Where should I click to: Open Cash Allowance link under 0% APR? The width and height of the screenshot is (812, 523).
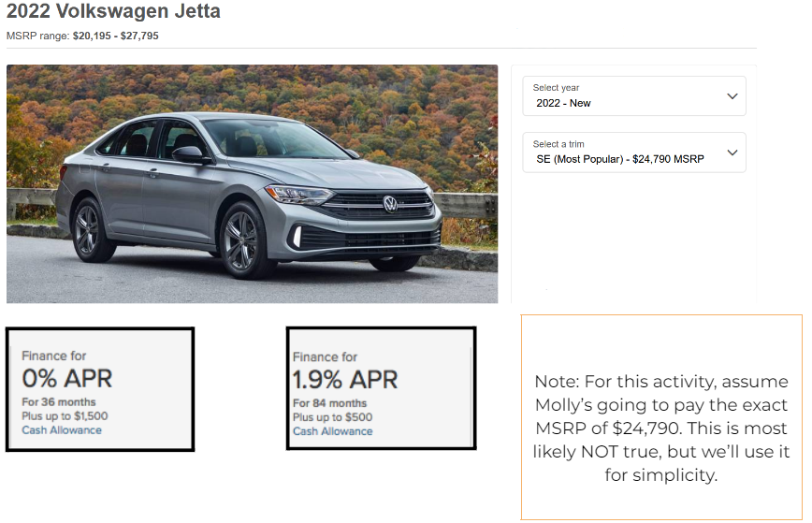point(62,430)
